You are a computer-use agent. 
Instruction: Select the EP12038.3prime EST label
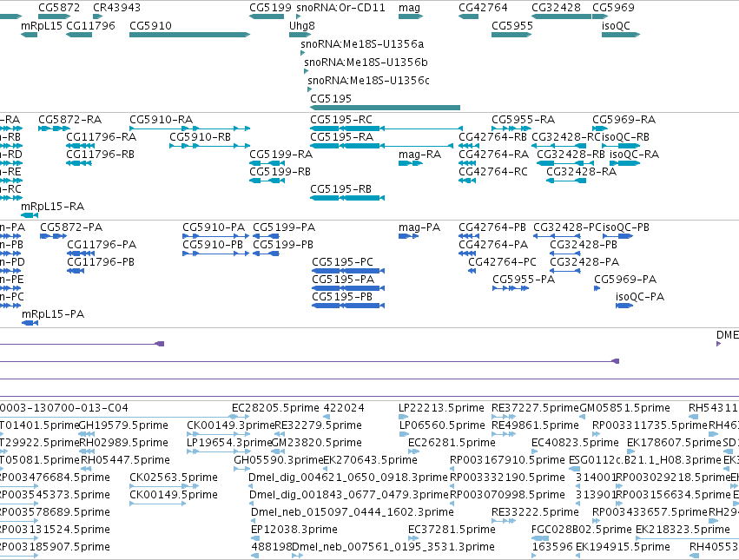pyautogui.click(x=294, y=530)
